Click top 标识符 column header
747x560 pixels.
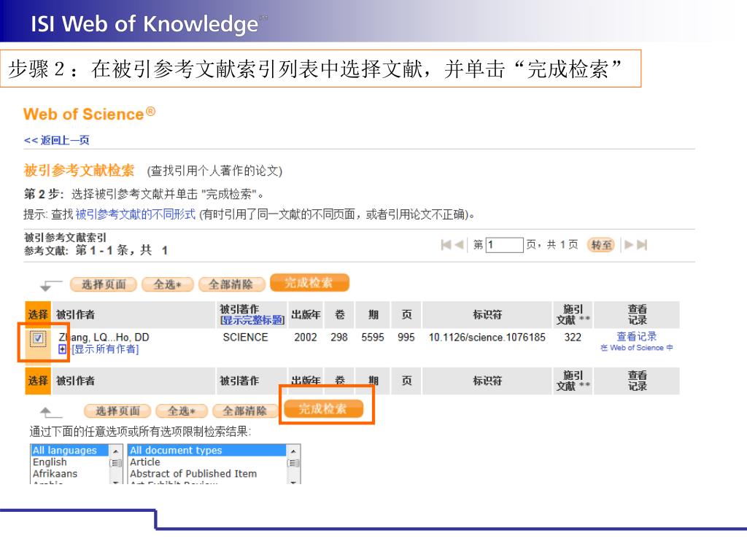[487, 315]
